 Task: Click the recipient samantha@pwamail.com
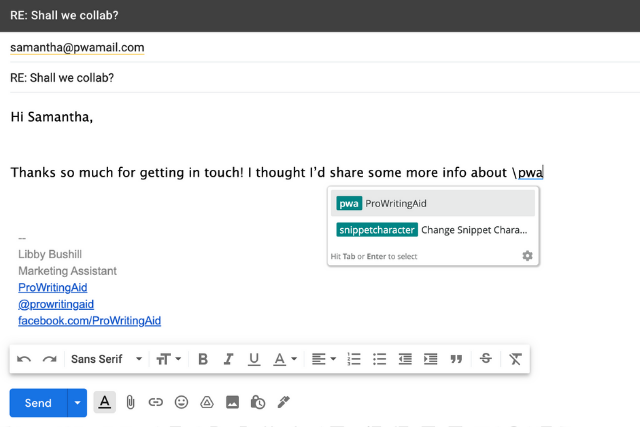point(77,48)
